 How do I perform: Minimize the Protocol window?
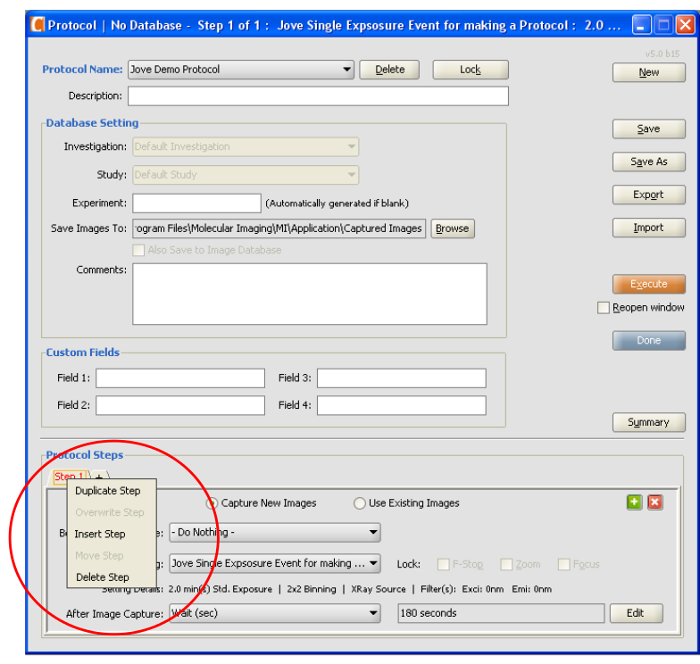click(641, 25)
